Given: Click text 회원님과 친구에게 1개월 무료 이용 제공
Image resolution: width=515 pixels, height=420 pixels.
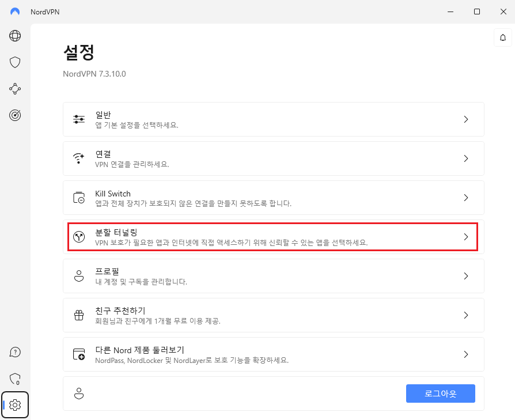Looking at the screenshot, I should 158,321.
